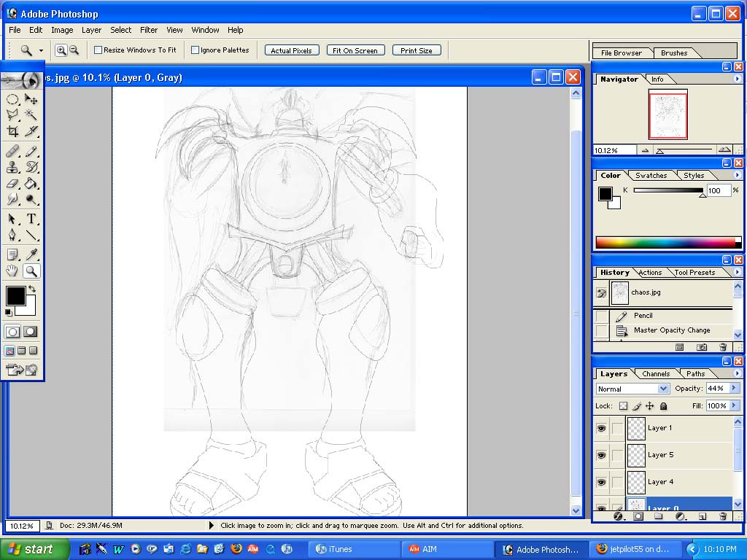Click the Actual Pixels button

click(x=291, y=50)
